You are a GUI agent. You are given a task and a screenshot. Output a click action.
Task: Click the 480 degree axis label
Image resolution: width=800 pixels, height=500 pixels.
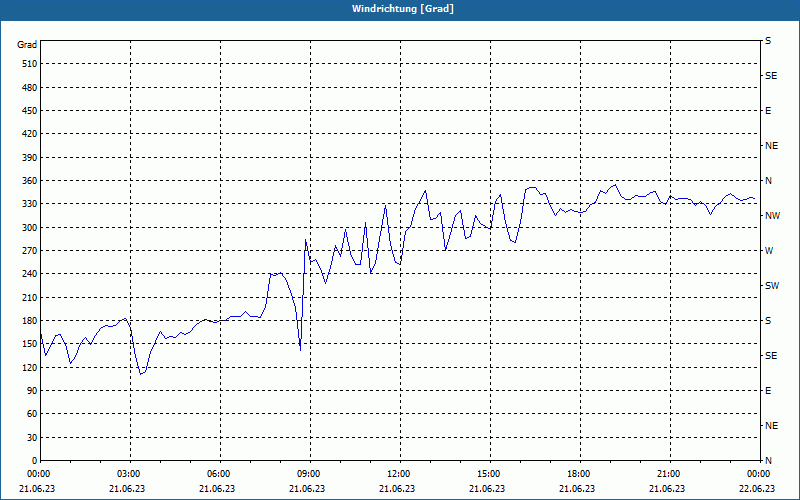pyautogui.click(x=30, y=87)
